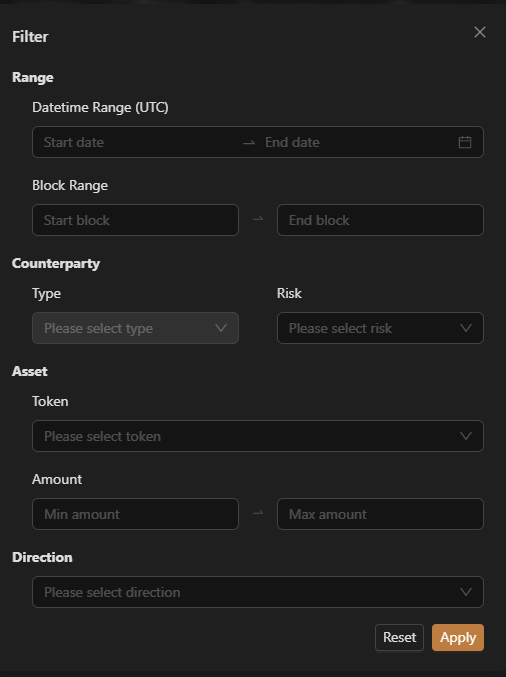Click the End date field

coord(358,142)
